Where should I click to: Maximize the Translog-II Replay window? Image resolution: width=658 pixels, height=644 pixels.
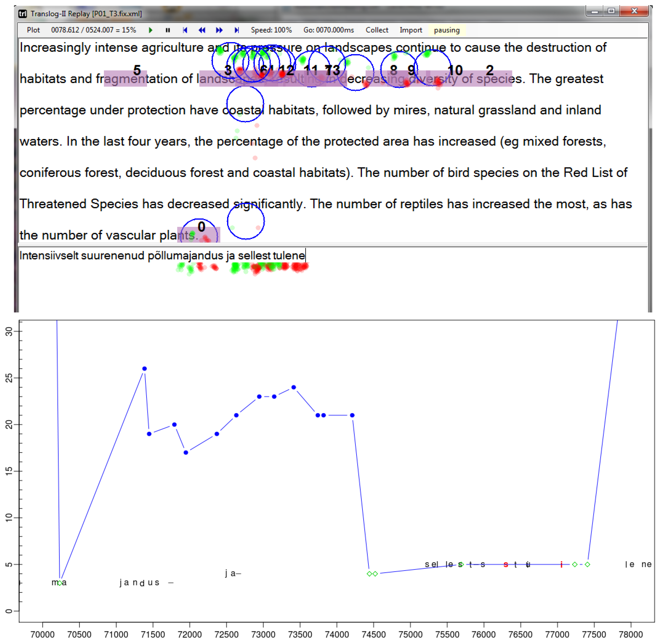pos(611,11)
